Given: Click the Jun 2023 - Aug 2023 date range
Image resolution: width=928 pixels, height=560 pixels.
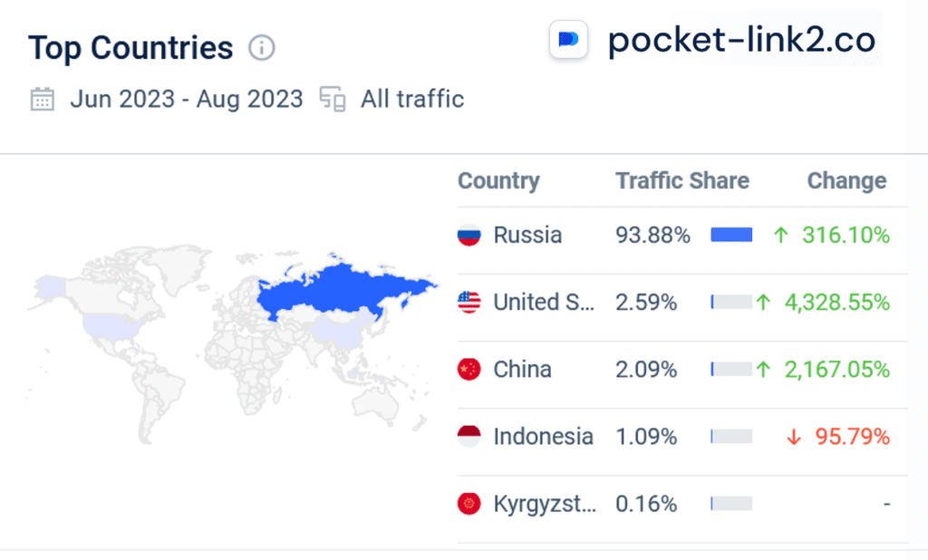Looking at the screenshot, I should tap(187, 100).
